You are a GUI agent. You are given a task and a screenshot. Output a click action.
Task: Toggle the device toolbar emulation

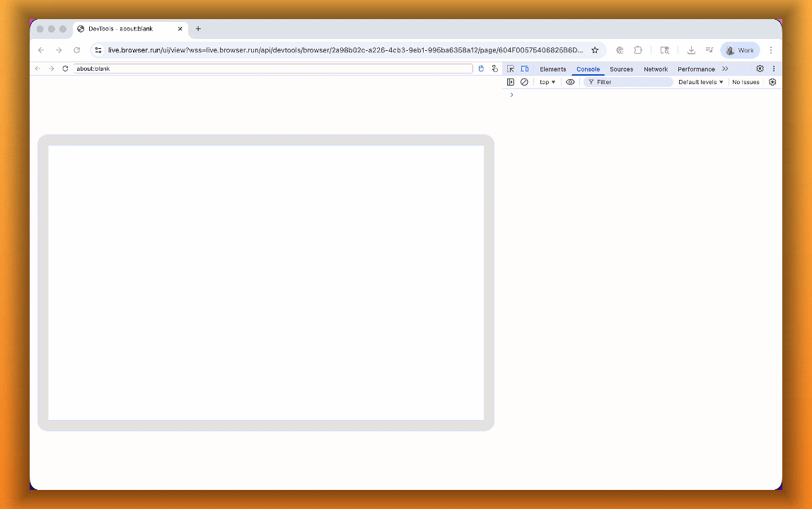(x=525, y=69)
